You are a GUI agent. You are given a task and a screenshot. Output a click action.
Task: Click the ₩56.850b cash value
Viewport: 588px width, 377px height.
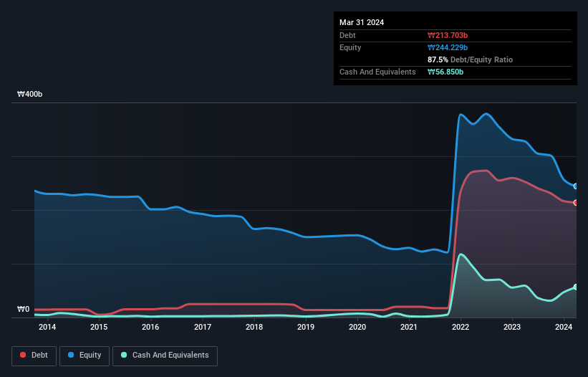pyautogui.click(x=445, y=72)
